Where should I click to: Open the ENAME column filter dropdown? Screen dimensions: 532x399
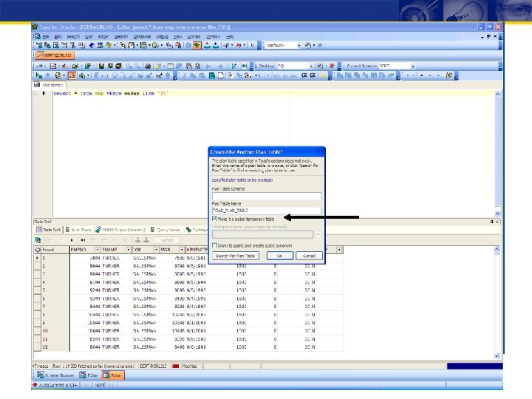pos(129,250)
